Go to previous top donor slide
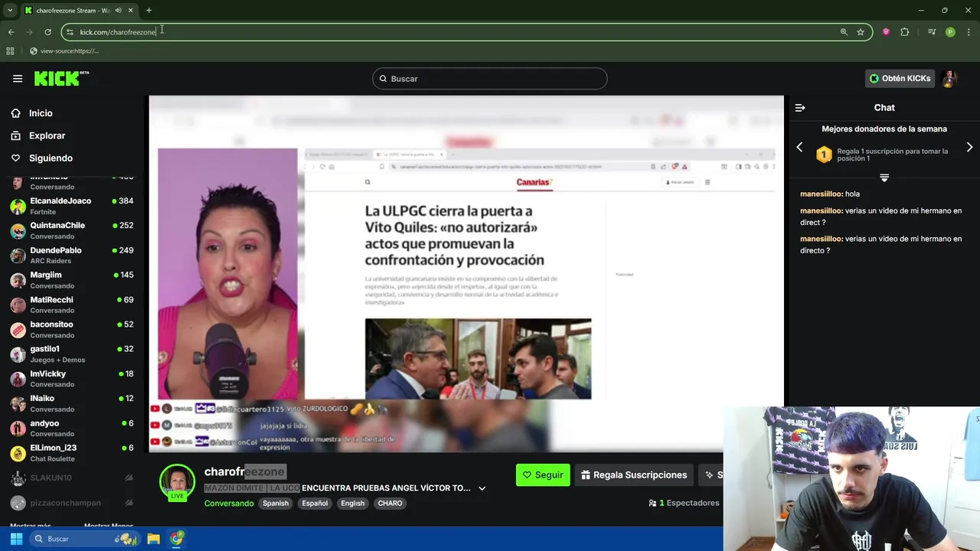 [x=799, y=147]
